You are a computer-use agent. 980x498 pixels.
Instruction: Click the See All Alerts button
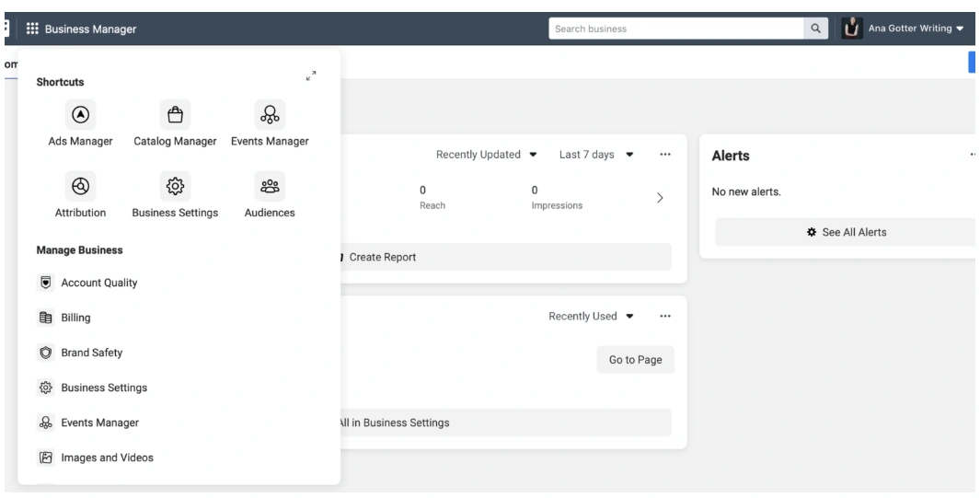pyautogui.click(x=847, y=232)
